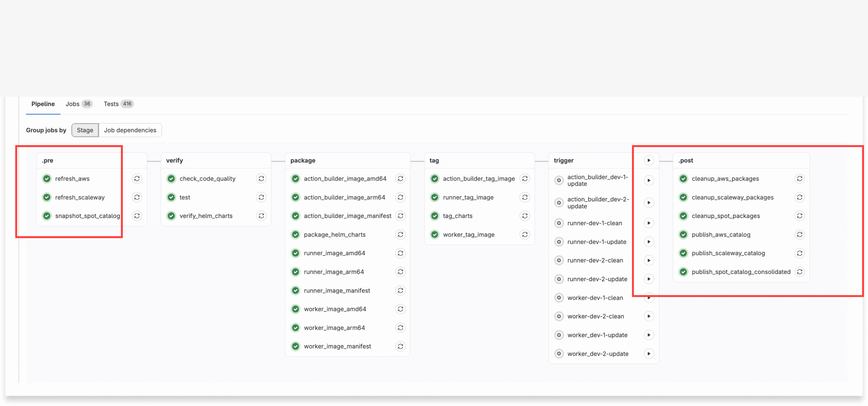Retry the tag_charts job
This screenshot has width=868, height=406.
tap(525, 216)
